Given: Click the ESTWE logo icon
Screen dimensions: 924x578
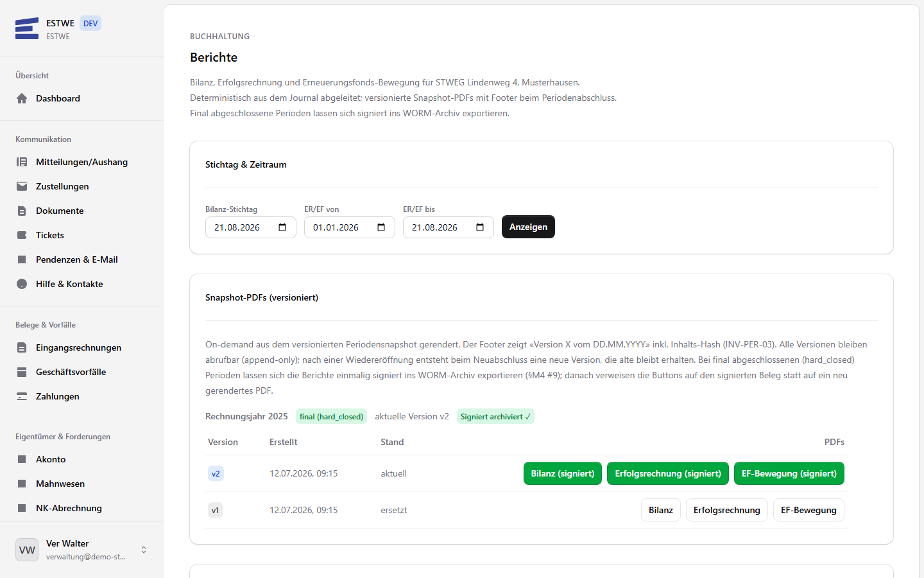Looking at the screenshot, I should click(27, 29).
